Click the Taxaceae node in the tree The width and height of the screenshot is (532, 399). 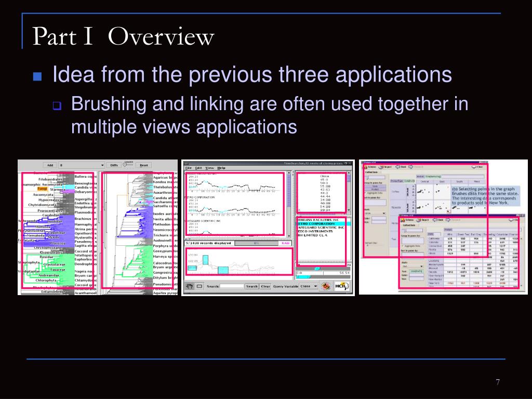click(58, 270)
